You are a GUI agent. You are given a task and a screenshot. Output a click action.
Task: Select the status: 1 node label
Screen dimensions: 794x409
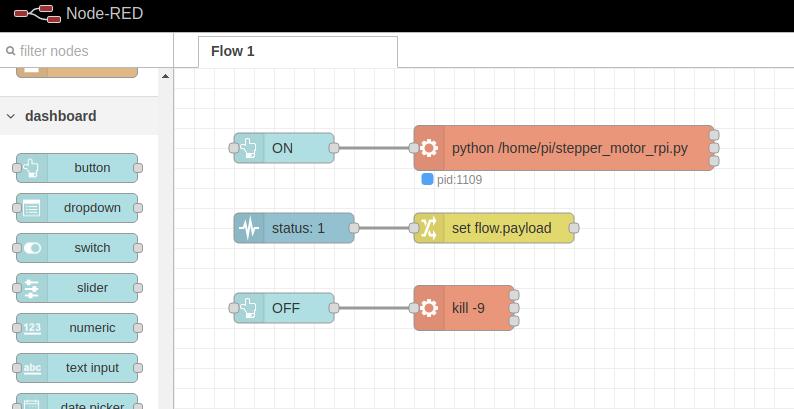[298, 228]
